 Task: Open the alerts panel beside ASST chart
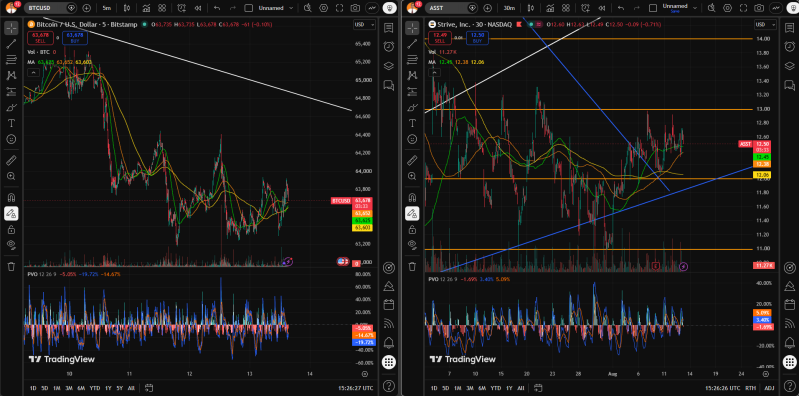point(789,46)
